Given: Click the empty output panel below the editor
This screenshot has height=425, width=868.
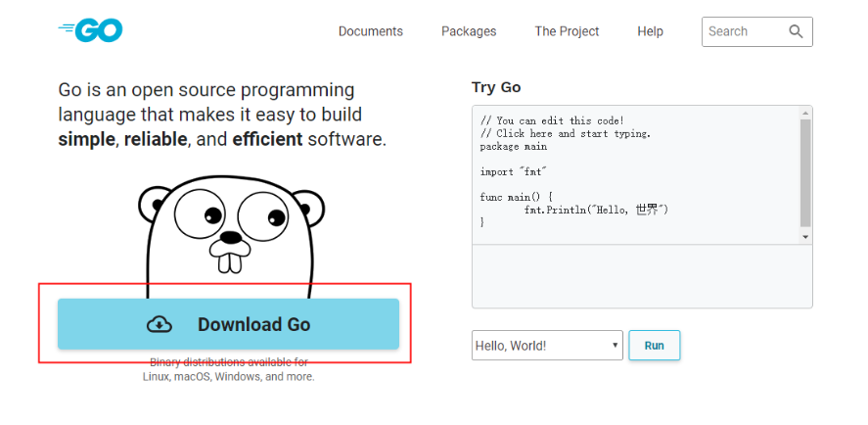Looking at the screenshot, I should coord(642,276).
